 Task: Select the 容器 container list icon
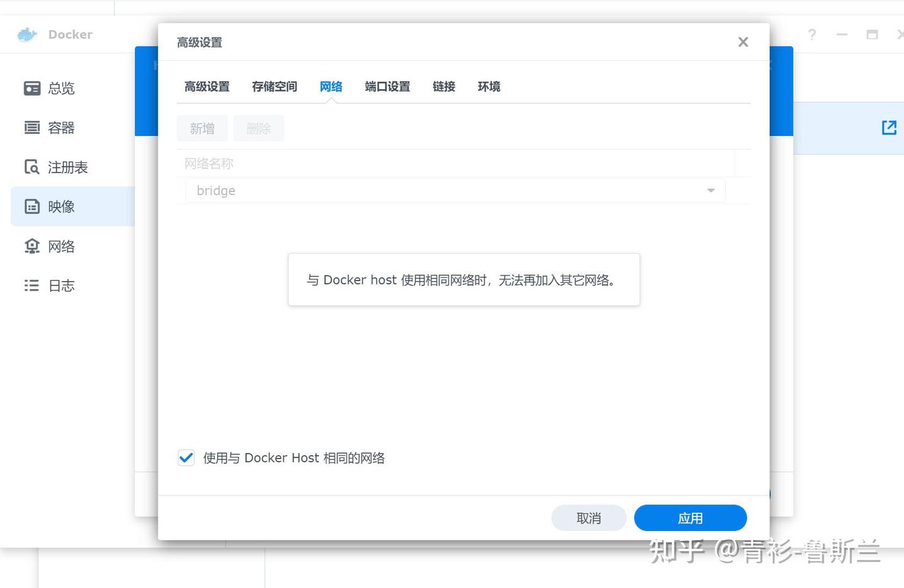point(32,128)
